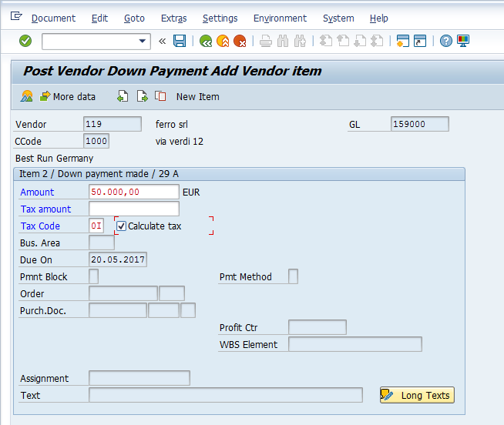The width and height of the screenshot is (504, 425).
Task: Click into the Tax amount input field
Action: coord(134,209)
